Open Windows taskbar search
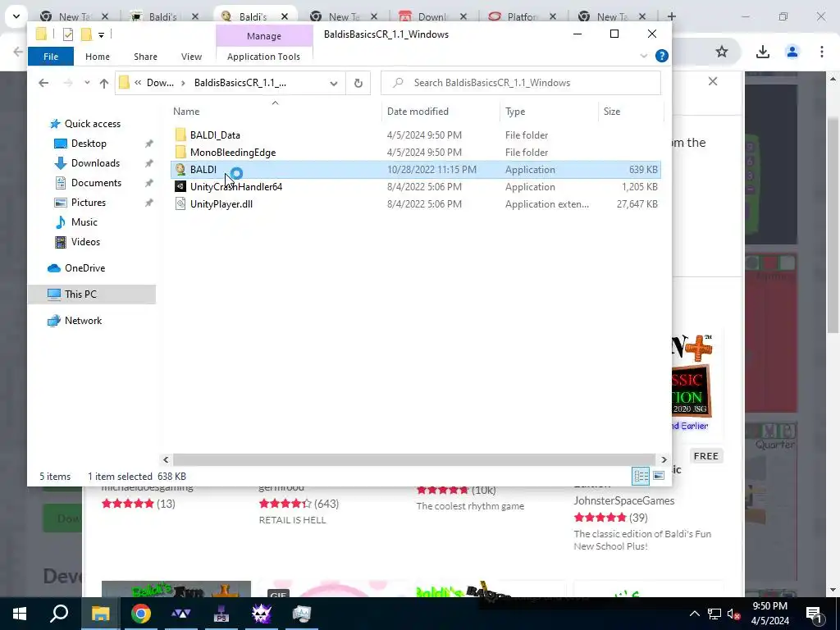Viewport: 840px width, 630px height. (x=59, y=614)
